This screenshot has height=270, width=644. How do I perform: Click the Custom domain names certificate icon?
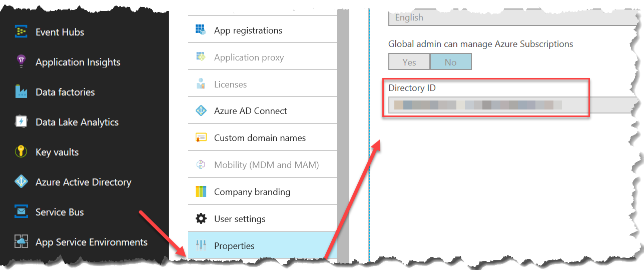pyautogui.click(x=201, y=138)
